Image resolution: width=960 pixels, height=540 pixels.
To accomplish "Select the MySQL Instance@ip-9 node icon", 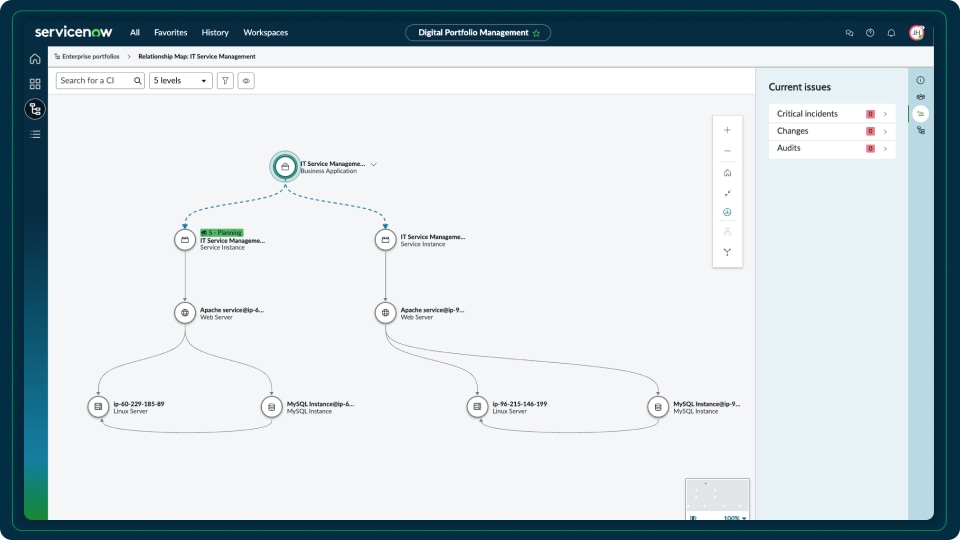I will (x=658, y=407).
